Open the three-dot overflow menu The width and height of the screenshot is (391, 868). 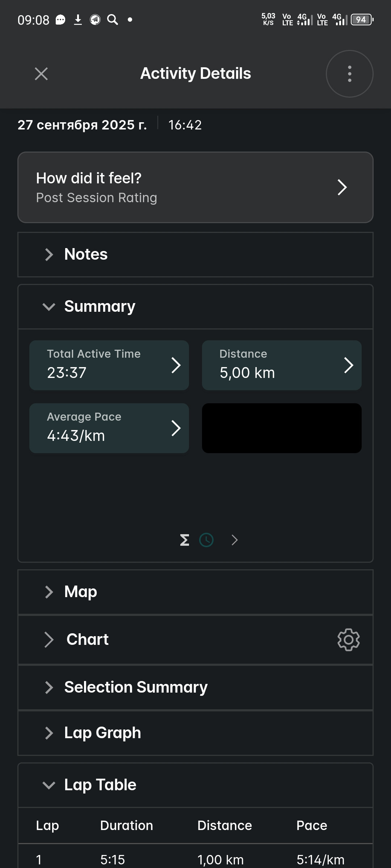pos(349,74)
